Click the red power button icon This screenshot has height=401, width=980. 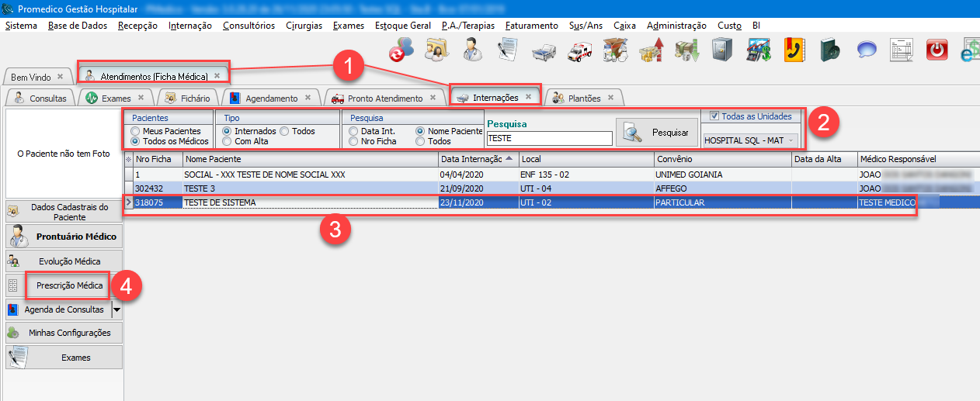(x=938, y=50)
